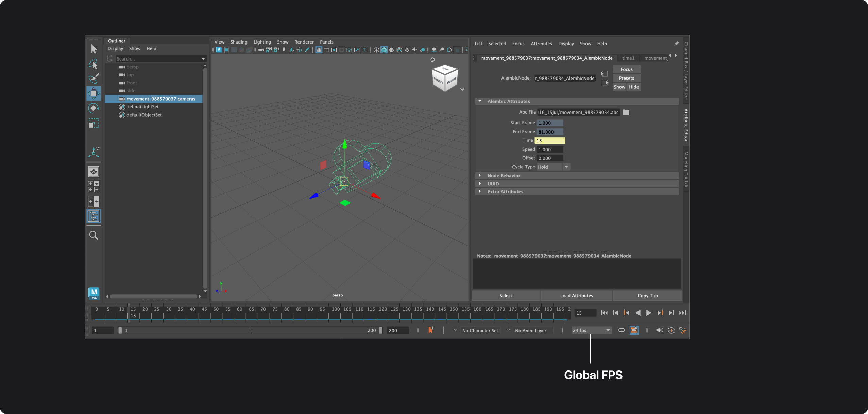This screenshot has width=868, height=414.
Task: Click the grease pencil icon
Action: click(307, 50)
